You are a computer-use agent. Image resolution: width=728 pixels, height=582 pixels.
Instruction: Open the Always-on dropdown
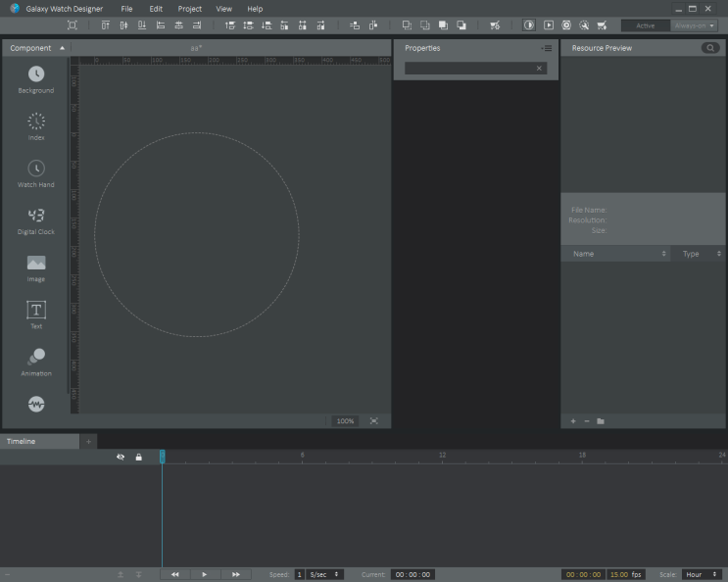click(x=694, y=25)
